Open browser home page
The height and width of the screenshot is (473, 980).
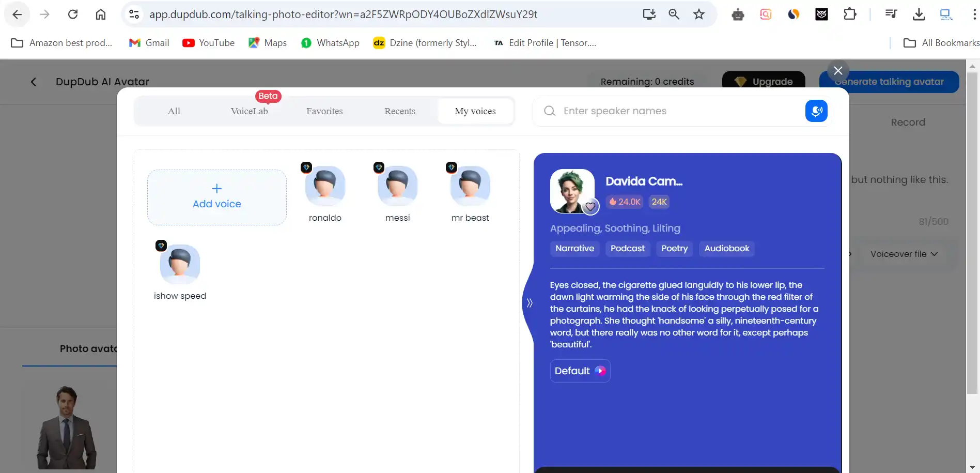click(x=101, y=14)
